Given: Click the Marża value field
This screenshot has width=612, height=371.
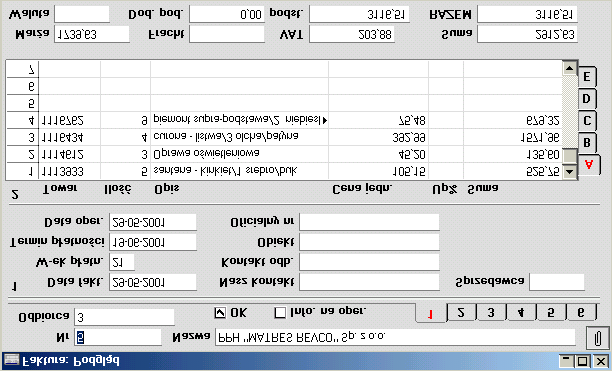Looking at the screenshot, I should (x=92, y=34).
